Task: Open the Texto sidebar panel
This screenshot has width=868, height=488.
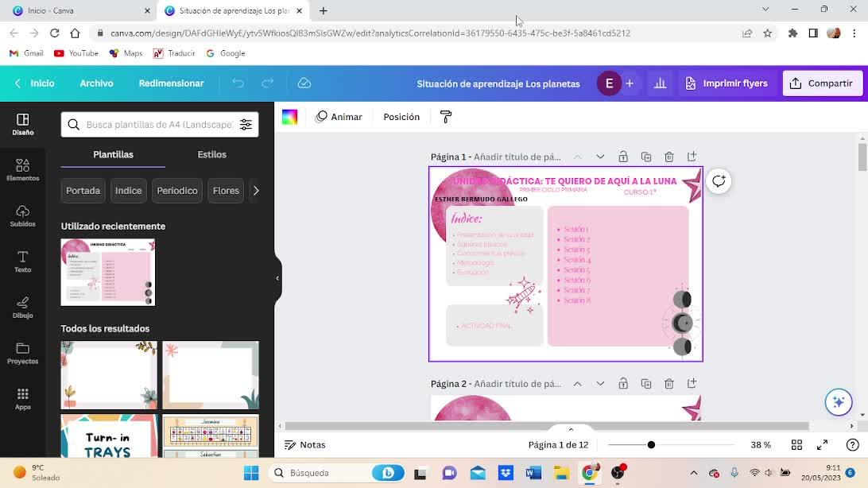Action: coord(23,261)
